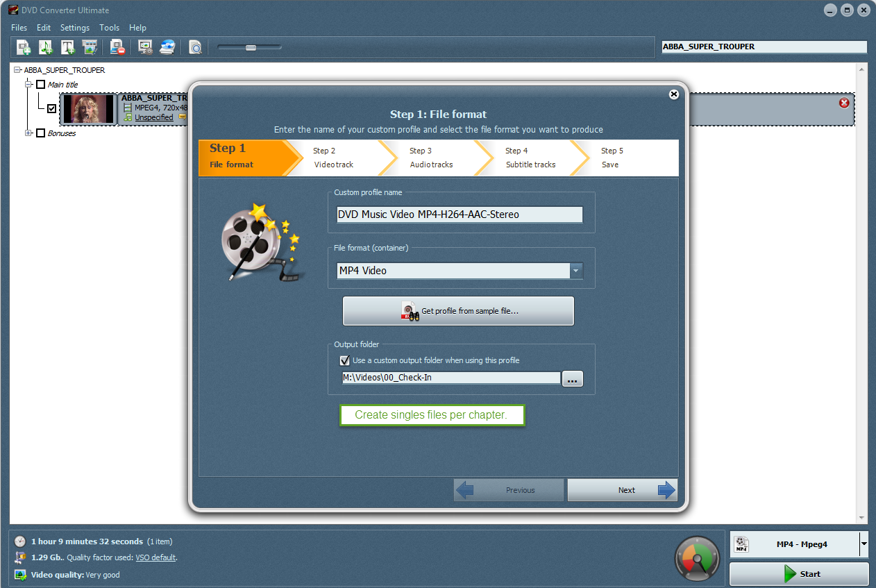Screen dimensions: 876x588
Task: Click the ABBA_SUPER_TROUPER disc title field
Action: pos(764,47)
